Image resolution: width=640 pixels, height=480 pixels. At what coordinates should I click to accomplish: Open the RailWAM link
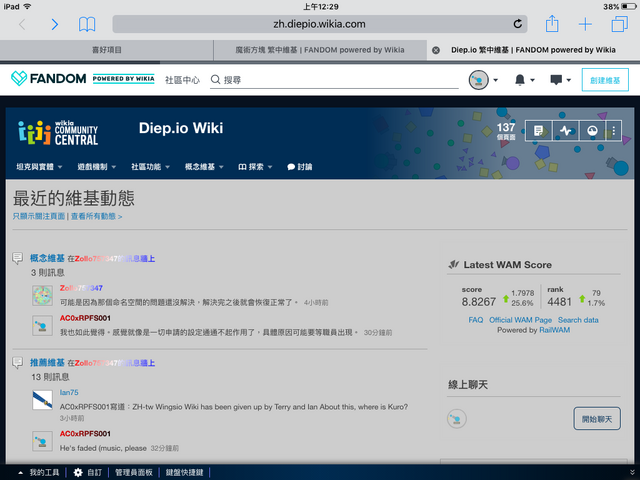(x=554, y=330)
